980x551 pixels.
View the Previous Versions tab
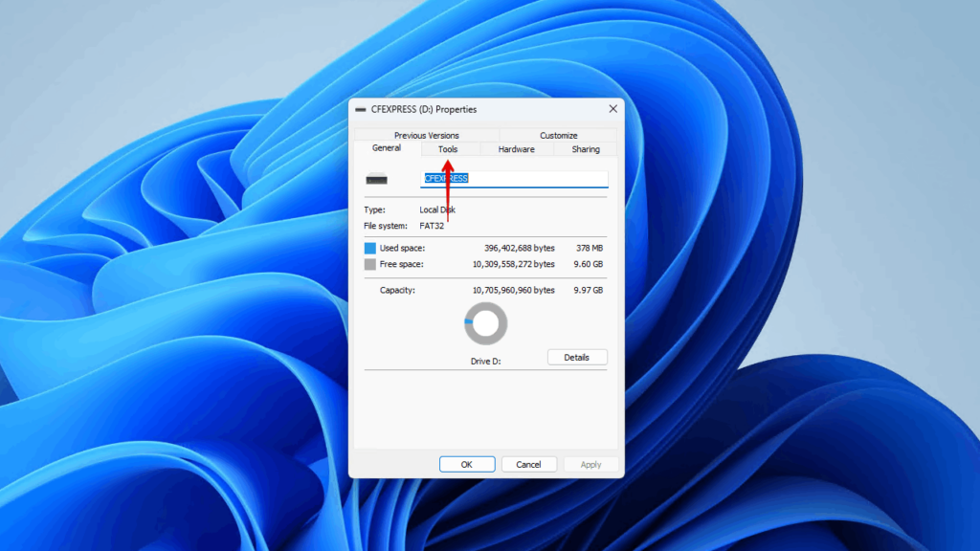click(426, 135)
